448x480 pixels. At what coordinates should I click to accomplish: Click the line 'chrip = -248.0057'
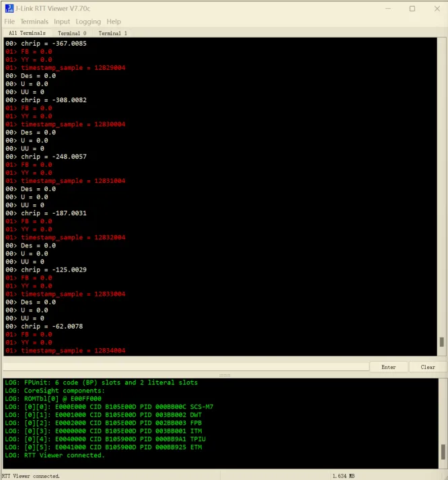pyautogui.click(x=46, y=157)
